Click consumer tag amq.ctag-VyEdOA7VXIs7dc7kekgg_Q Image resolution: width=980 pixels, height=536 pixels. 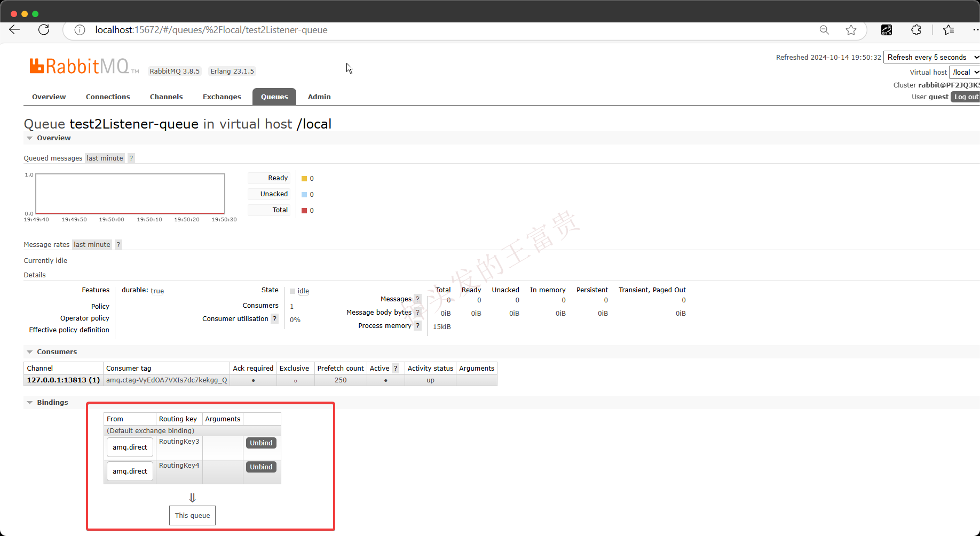167,380
